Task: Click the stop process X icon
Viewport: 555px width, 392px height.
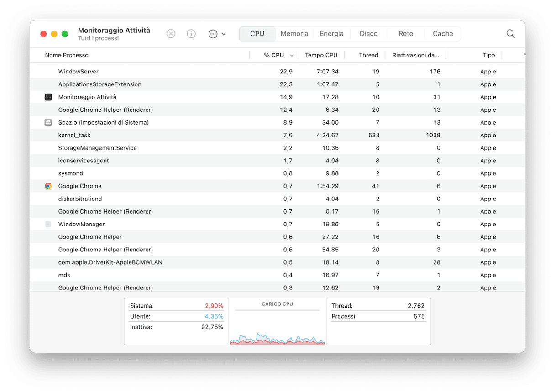Action: [x=171, y=34]
